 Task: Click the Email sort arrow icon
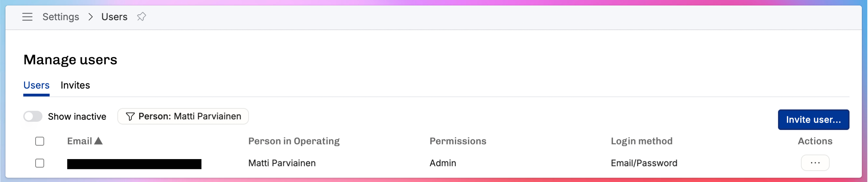click(99, 141)
